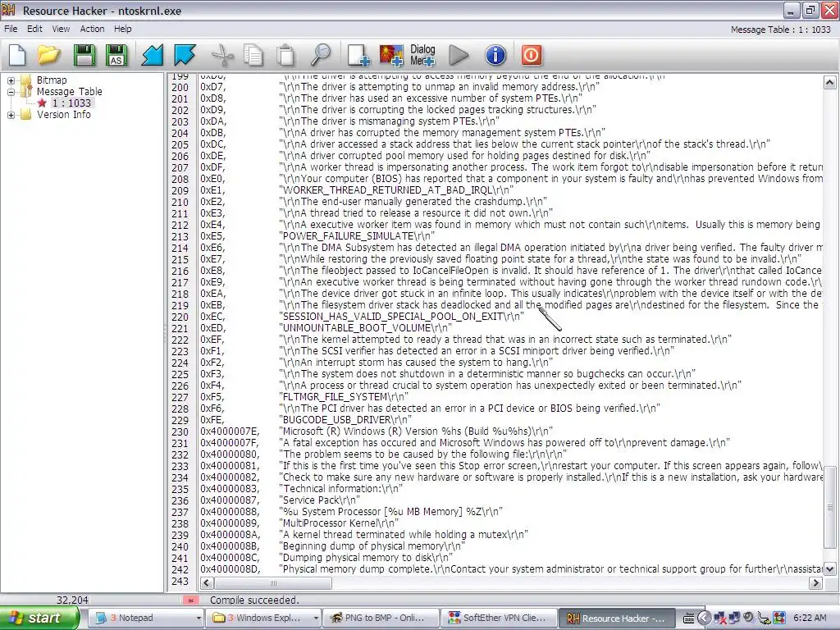840x630 pixels.
Task: Open the Action menu
Action: point(92,29)
